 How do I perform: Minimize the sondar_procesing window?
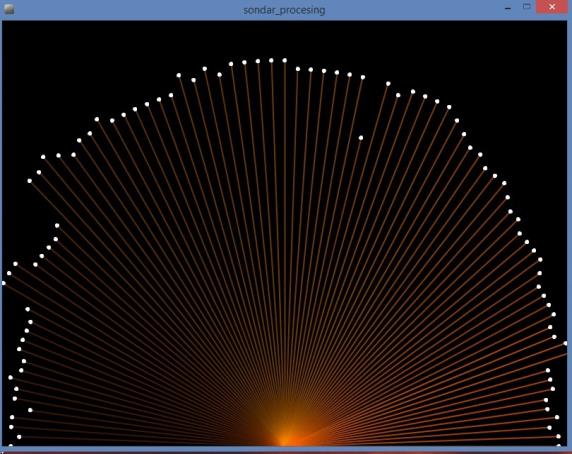click(x=508, y=8)
